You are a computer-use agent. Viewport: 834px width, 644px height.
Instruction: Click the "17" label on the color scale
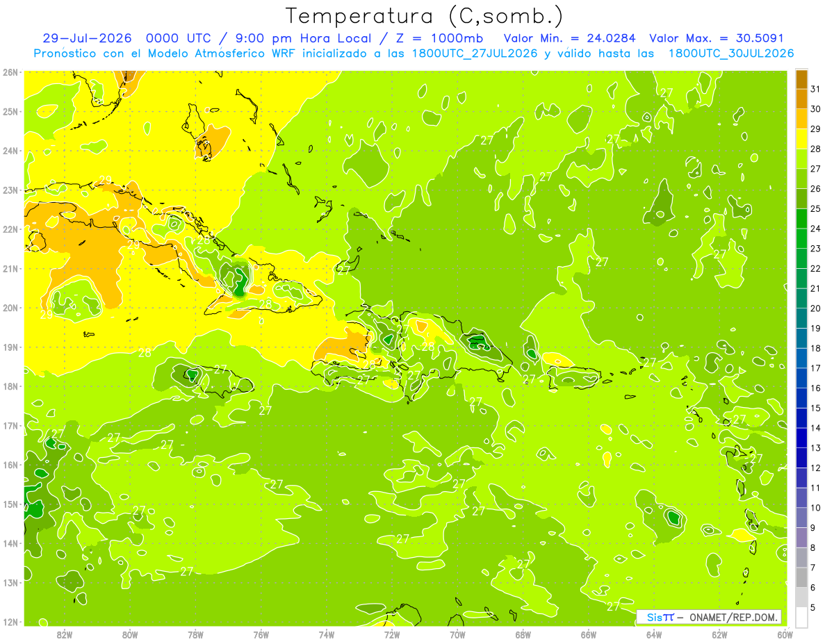point(815,368)
